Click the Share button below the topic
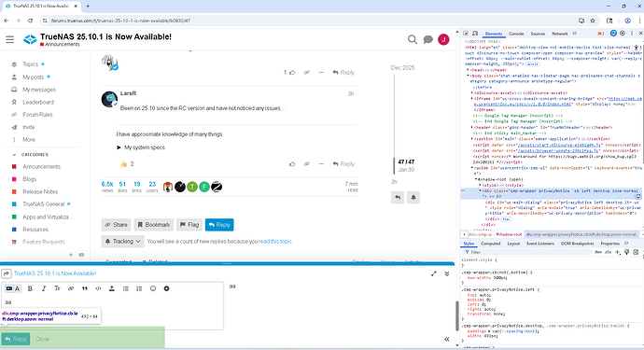This screenshot has width=644, height=350. (117, 225)
